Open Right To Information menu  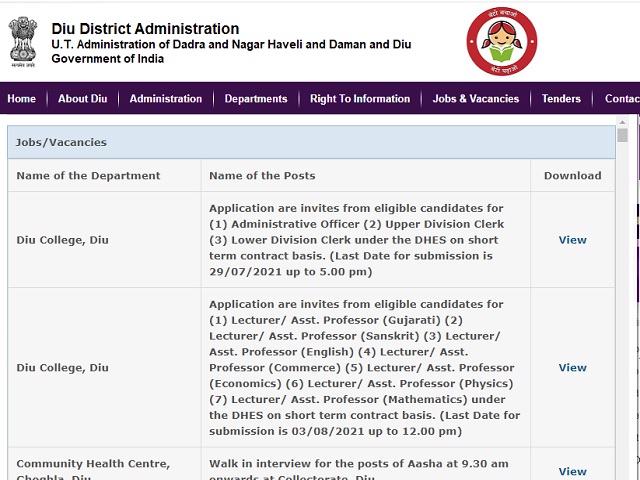click(x=360, y=99)
